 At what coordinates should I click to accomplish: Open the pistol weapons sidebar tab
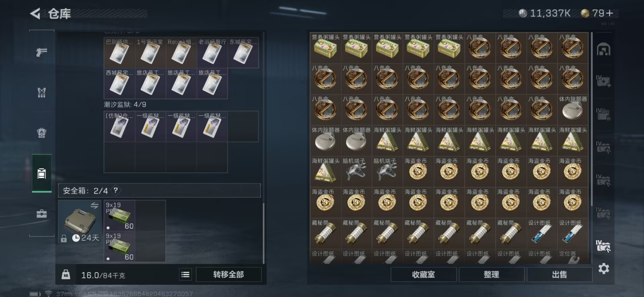pyautogui.click(x=42, y=52)
